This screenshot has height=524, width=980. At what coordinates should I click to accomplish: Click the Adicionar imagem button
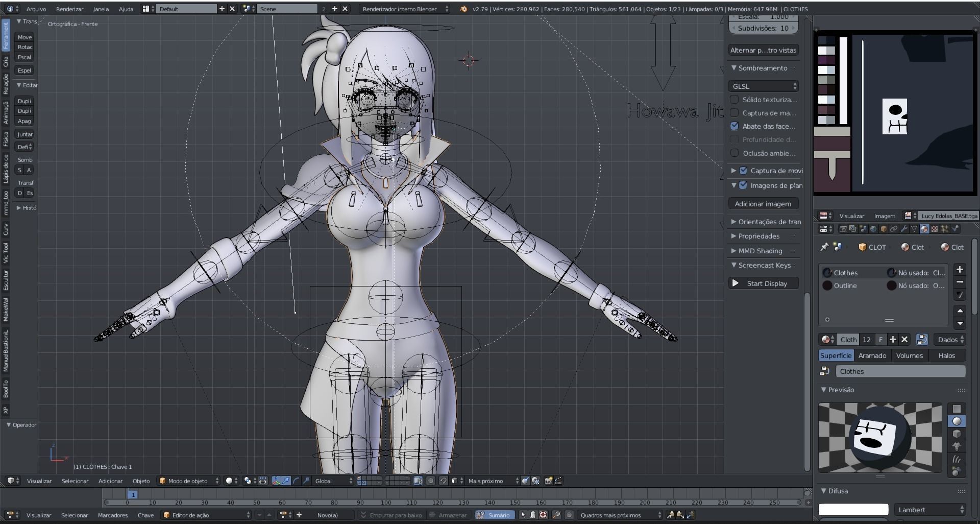(764, 204)
